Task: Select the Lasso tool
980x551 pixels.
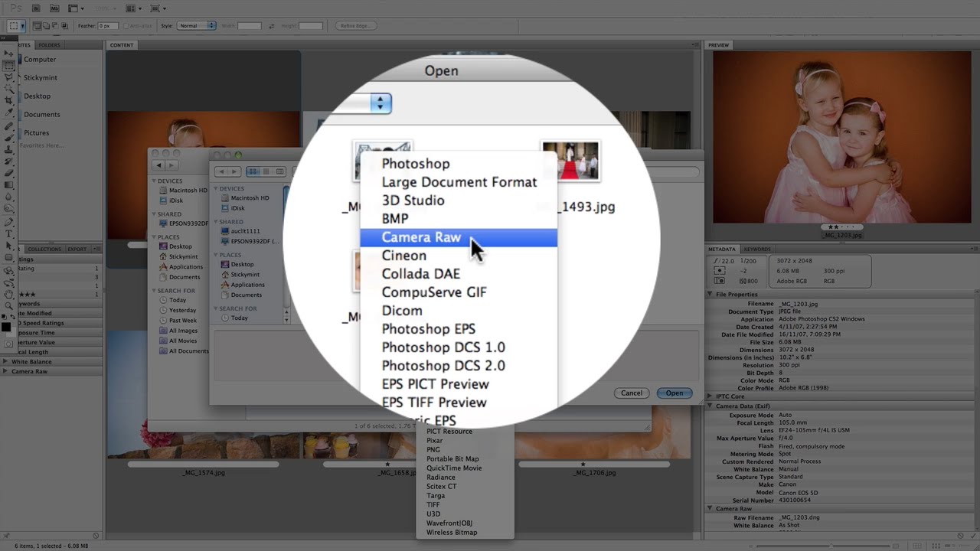Action: (x=9, y=77)
